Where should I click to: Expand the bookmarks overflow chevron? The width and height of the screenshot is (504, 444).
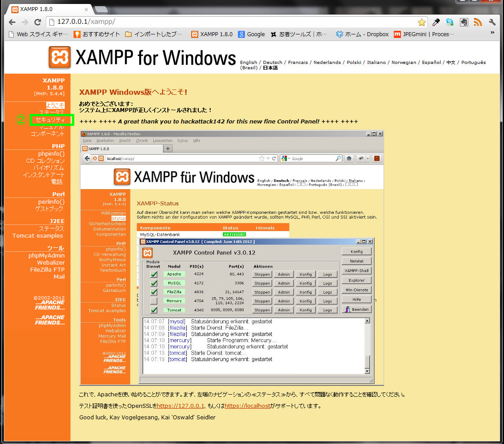point(492,33)
